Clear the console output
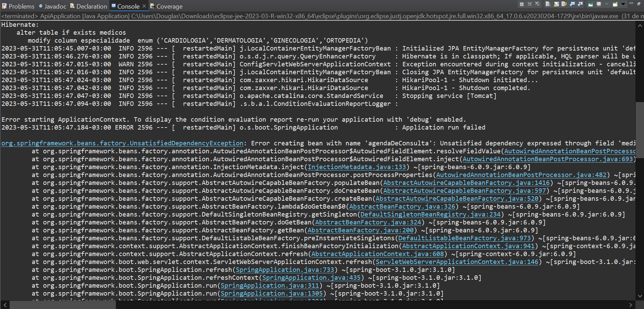 coord(548,4)
